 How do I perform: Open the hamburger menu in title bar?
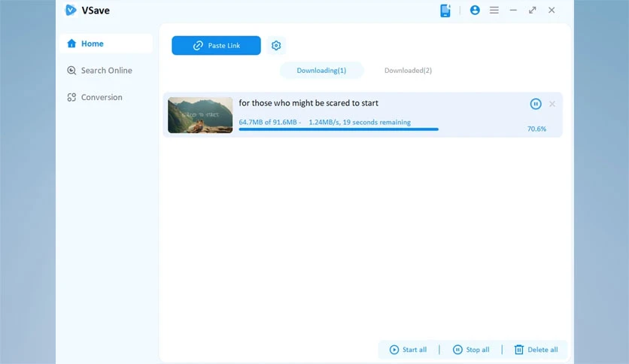[494, 10]
